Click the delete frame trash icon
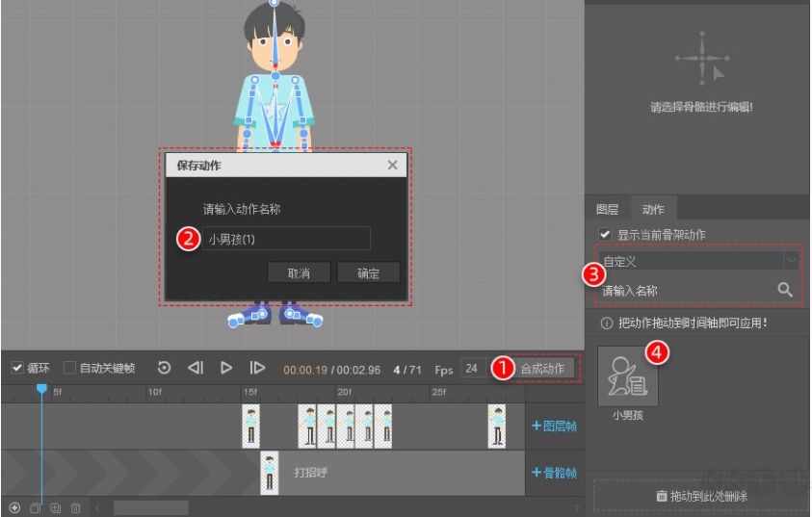This screenshot has height=517, width=812. 75,508
